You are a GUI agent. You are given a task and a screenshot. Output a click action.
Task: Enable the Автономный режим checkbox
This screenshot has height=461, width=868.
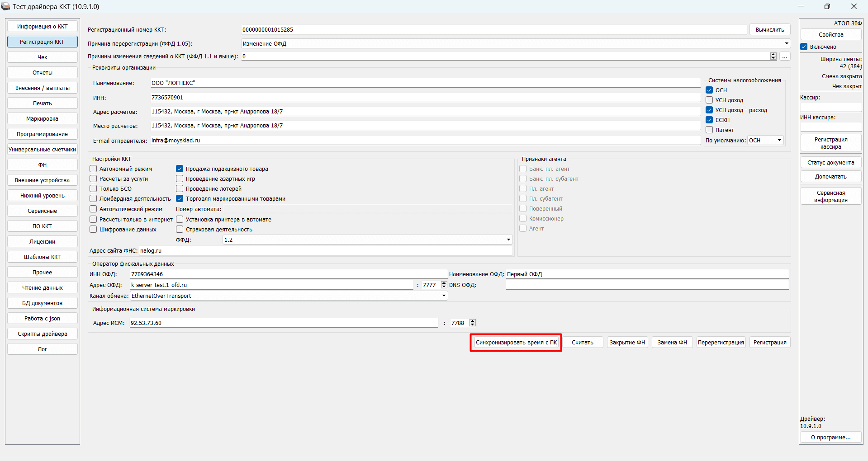coord(94,169)
